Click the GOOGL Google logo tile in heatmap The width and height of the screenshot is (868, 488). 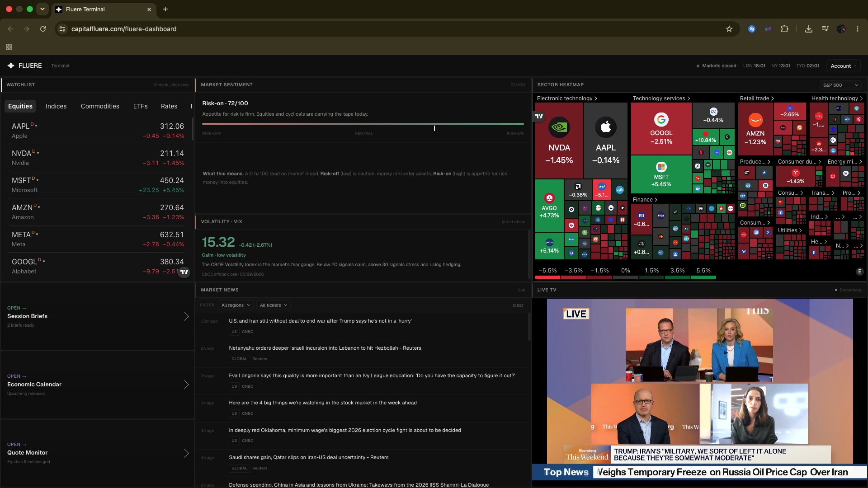click(x=661, y=129)
